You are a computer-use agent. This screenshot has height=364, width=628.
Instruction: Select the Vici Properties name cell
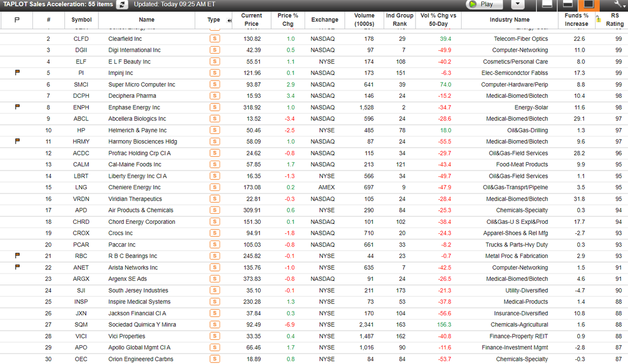[x=127, y=336]
